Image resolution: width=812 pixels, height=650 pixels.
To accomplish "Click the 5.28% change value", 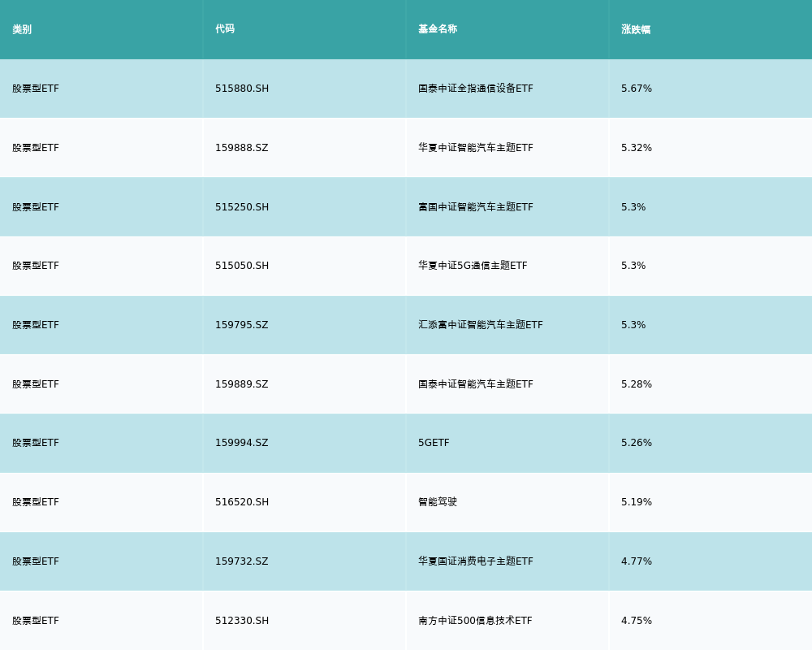I will (x=637, y=384).
